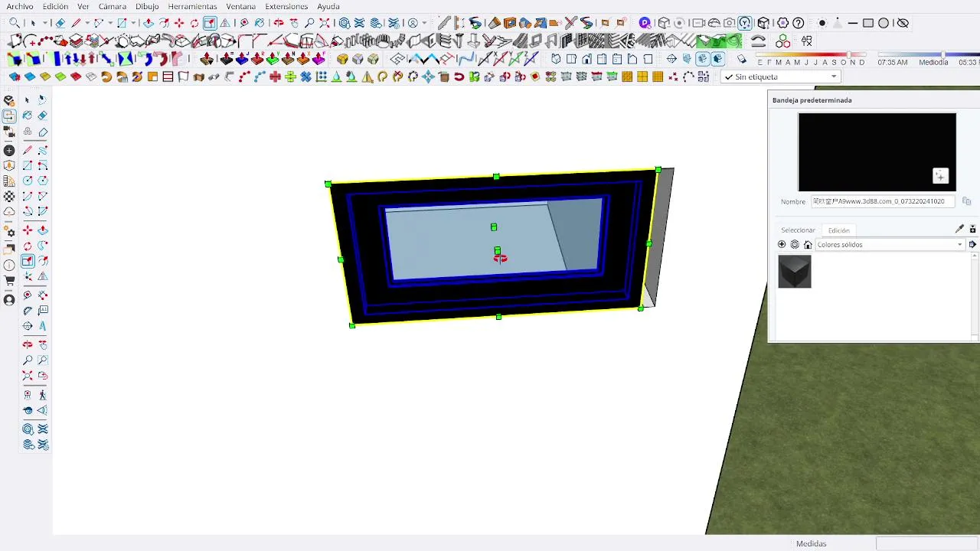Open Select tool dropdown arrow
980x551 pixels.
click(x=45, y=23)
